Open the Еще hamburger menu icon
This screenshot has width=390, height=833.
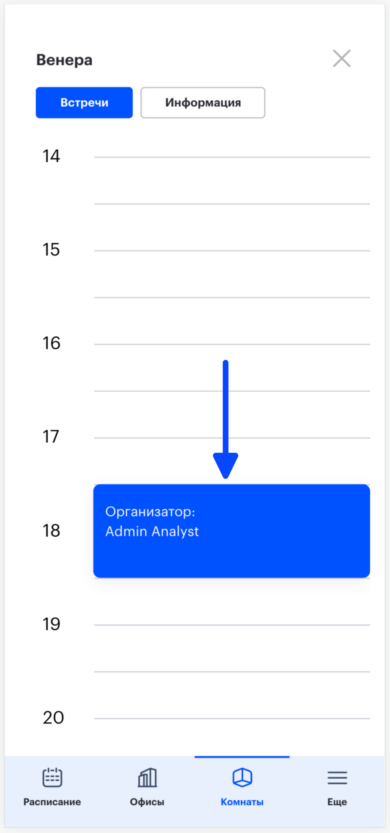coord(337,778)
